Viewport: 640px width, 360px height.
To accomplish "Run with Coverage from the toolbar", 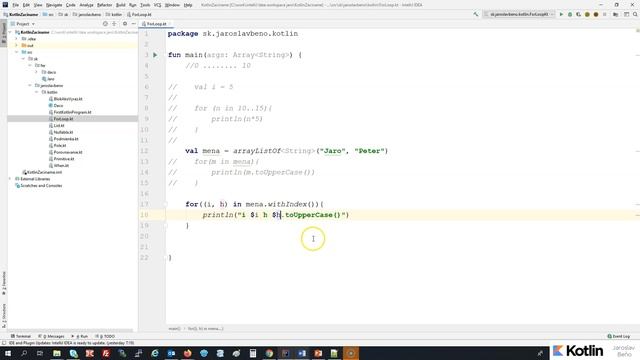I will point(579,14).
